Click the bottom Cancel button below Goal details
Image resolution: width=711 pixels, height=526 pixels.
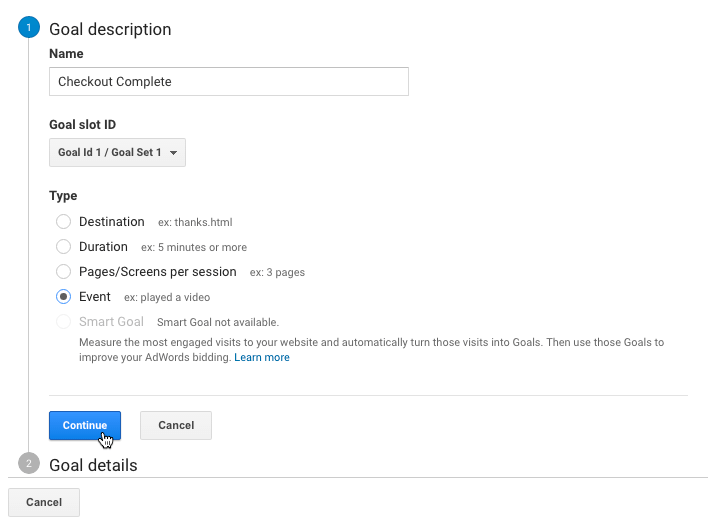(44, 502)
